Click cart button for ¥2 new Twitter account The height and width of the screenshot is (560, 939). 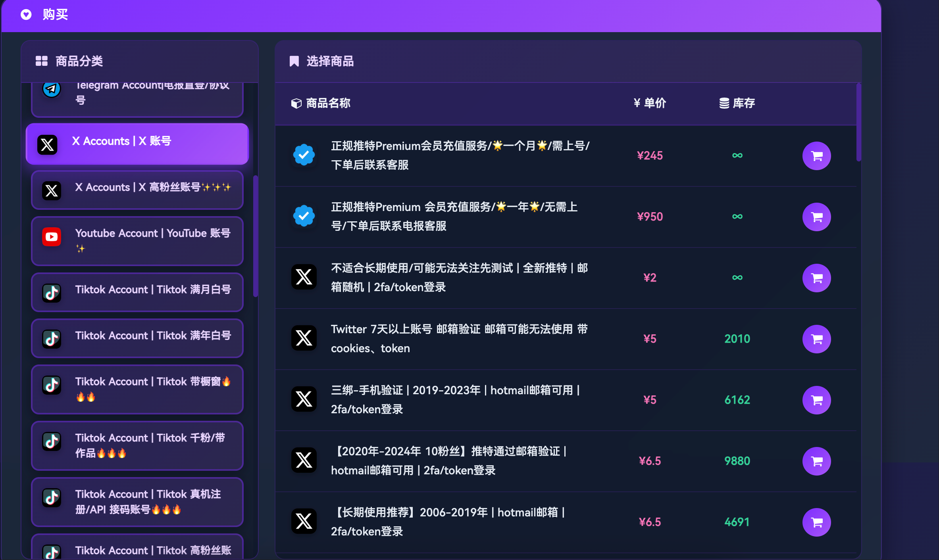[x=816, y=278]
